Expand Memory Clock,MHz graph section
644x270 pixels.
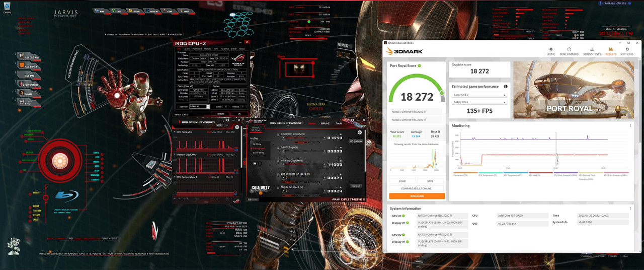click(x=174, y=155)
